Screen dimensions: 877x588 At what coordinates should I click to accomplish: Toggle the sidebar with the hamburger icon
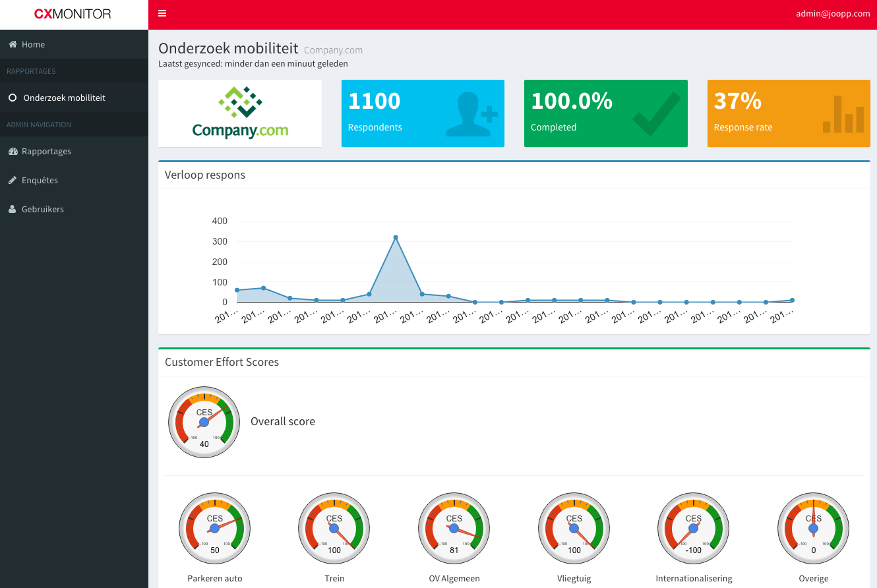click(162, 14)
